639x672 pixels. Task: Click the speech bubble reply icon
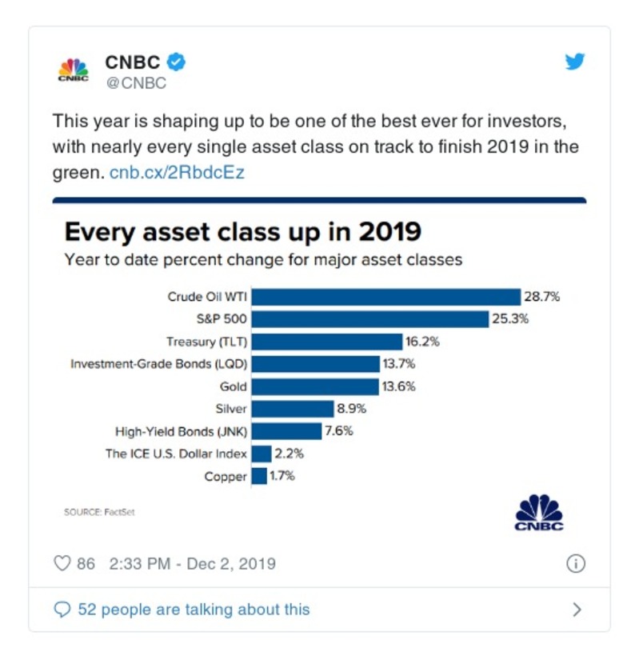[x=62, y=610]
